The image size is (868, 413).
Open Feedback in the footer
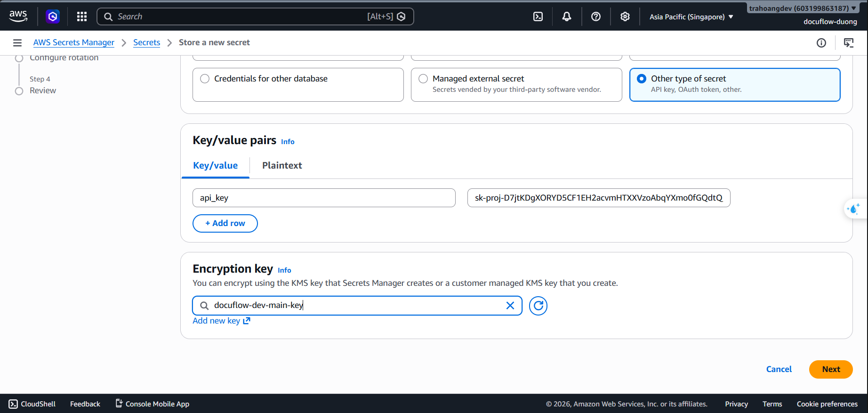click(85, 404)
